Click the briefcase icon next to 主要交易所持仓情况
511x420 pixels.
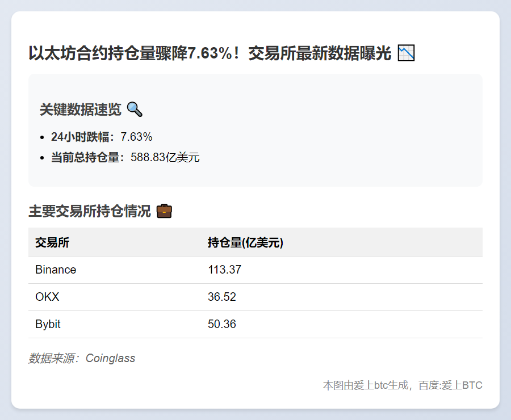pos(165,210)
